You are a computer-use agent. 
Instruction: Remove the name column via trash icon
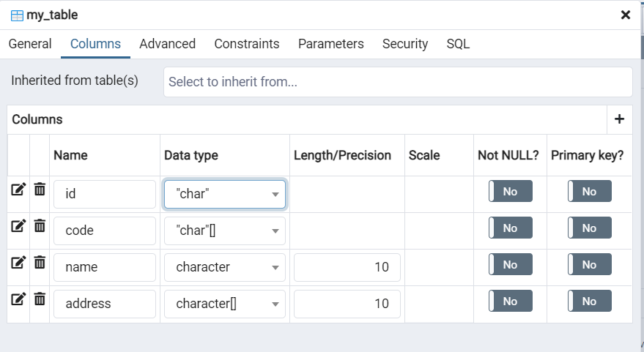(40, 263)
